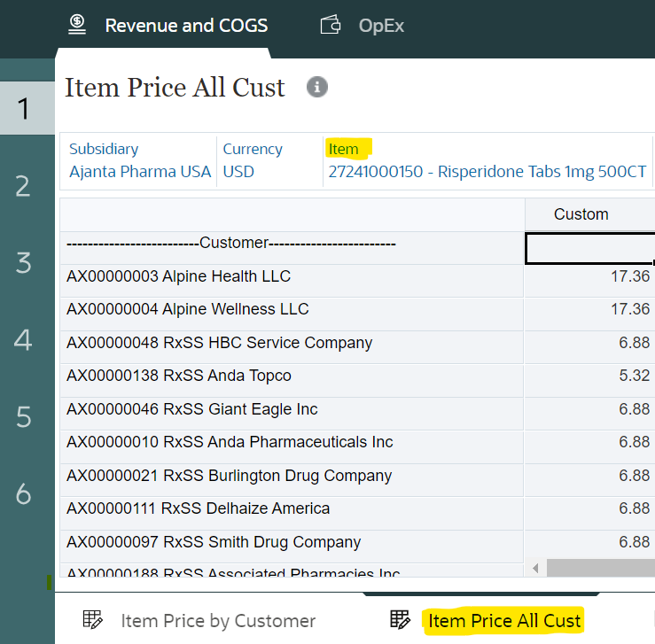
Task: Click the Item Price All Cust grid icon
Action: (401, 620)
